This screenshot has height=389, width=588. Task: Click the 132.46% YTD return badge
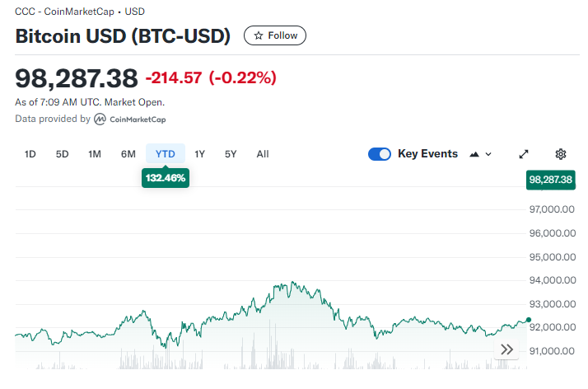click(166, 178)
